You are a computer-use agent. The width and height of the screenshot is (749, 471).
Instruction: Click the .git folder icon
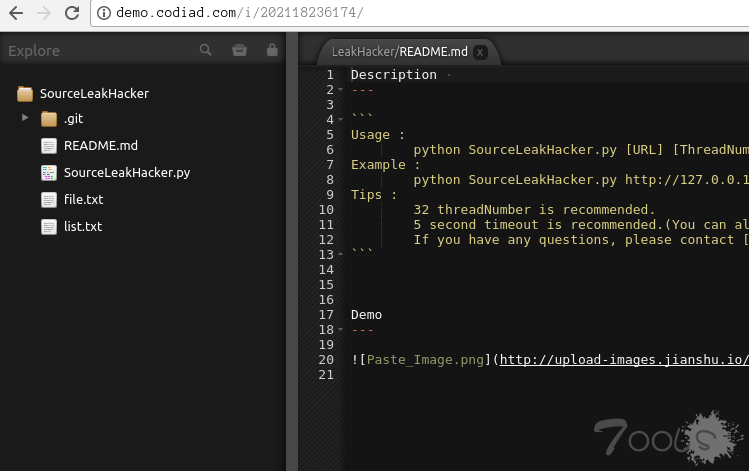pos(49,118)
